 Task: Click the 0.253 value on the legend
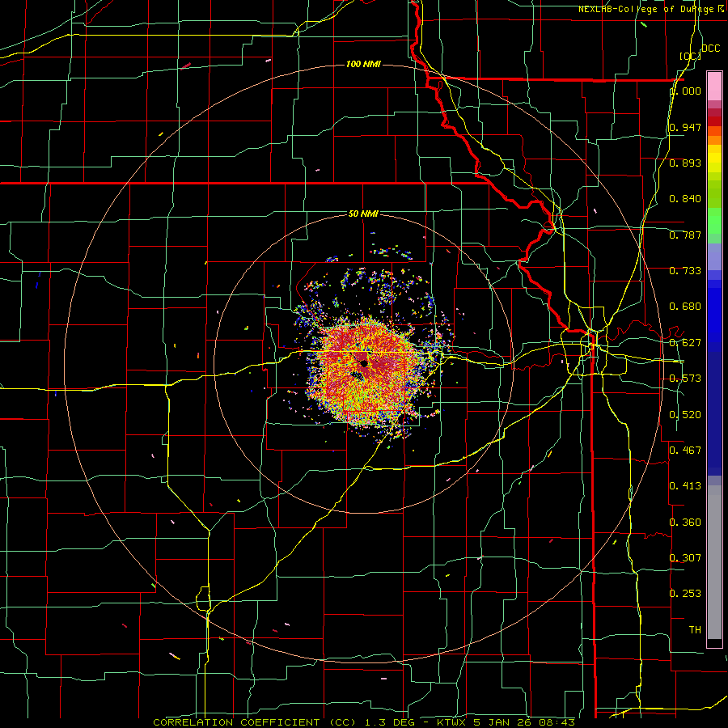[685, 594]
